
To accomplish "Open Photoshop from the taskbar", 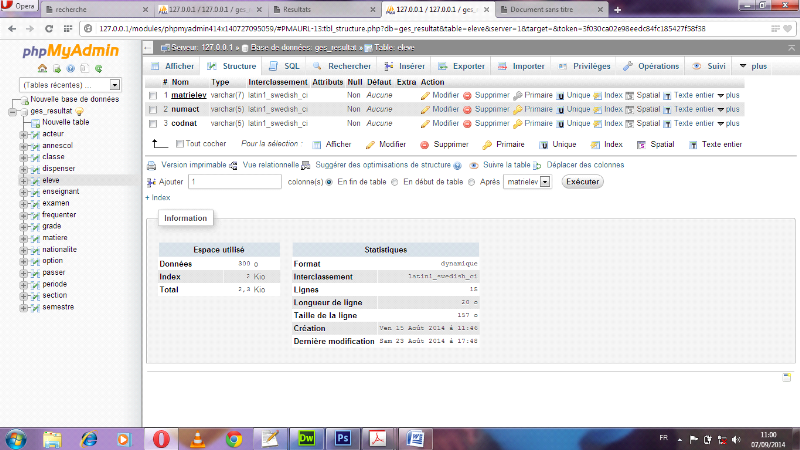I will pyautogui.click(x=343, y=439).
